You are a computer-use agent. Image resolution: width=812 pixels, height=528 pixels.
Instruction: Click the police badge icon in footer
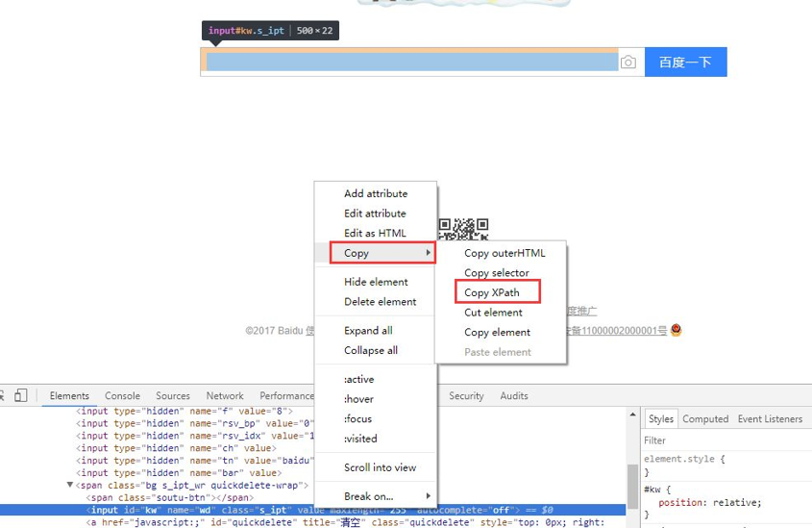pos(676,330)
